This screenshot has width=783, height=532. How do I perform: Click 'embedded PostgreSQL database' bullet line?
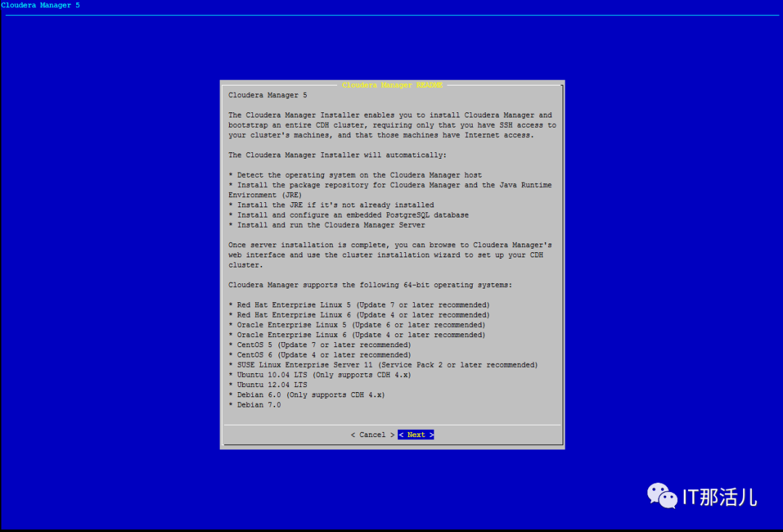[x=349, y=215]
